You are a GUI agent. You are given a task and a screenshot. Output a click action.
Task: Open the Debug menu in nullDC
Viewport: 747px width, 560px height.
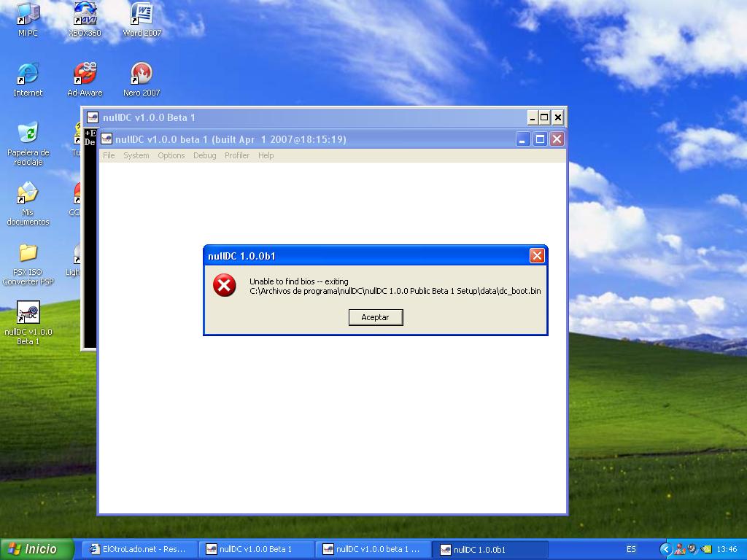click(205, 155)
